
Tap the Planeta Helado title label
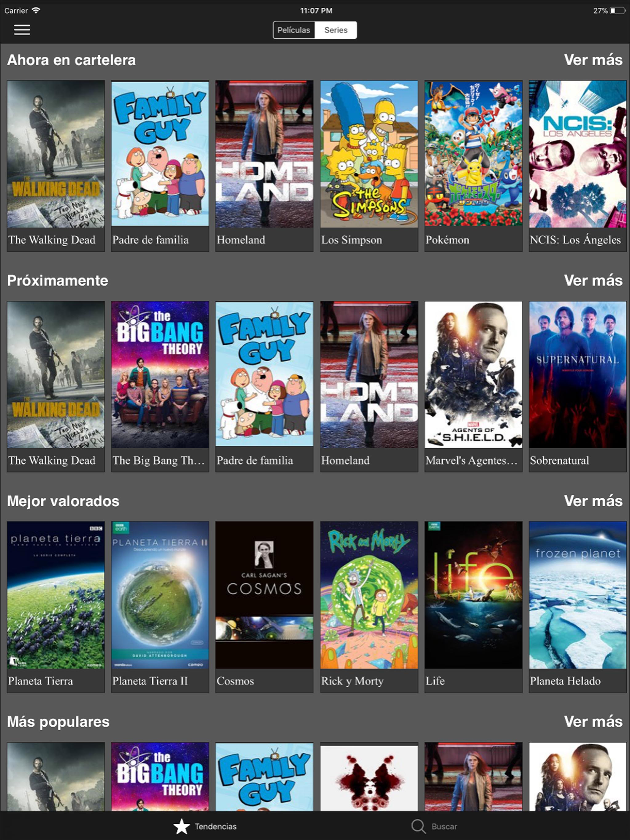point(565,680)
